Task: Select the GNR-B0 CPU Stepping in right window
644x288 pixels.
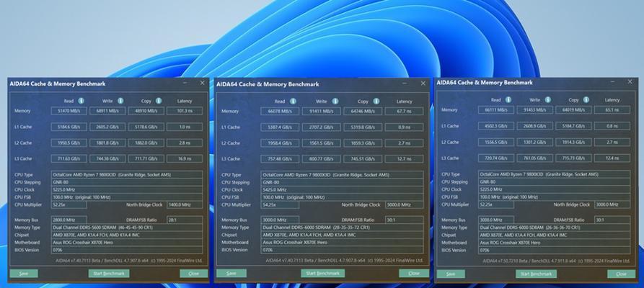Action: 554,181
